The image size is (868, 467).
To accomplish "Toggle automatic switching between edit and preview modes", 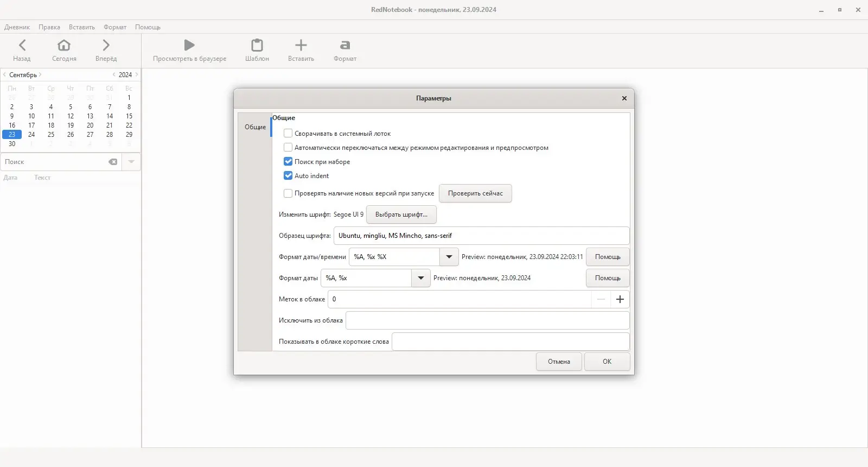I will (288, 147).
